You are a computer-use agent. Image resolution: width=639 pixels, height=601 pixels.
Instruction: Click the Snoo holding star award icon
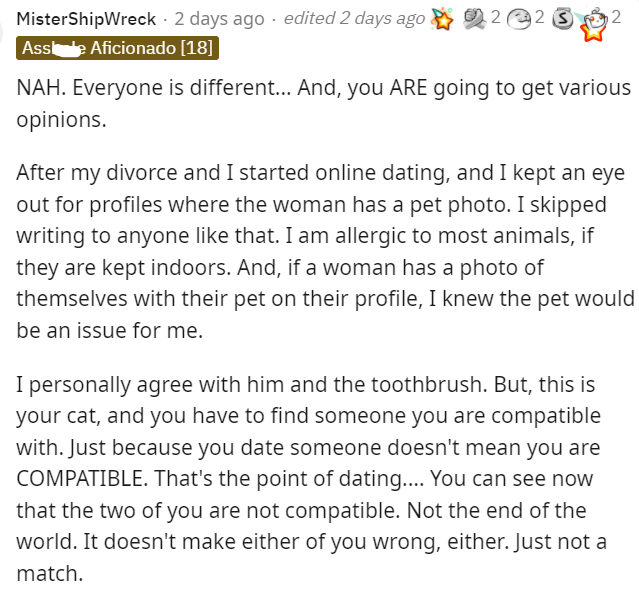pyautogui.click(x=596, y=22)
